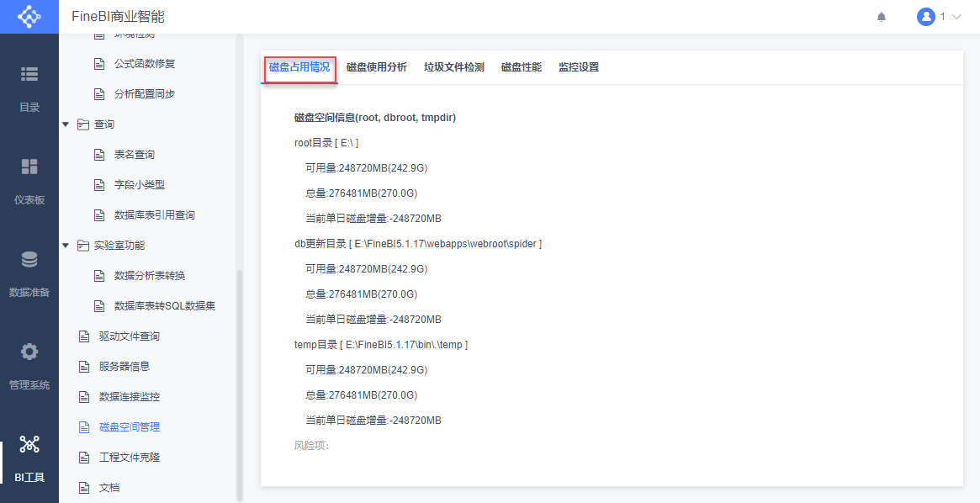Click the tree panel vertical scrollbar
The width and height of the screenshot is (980, 503).
[x=240, y=384]
